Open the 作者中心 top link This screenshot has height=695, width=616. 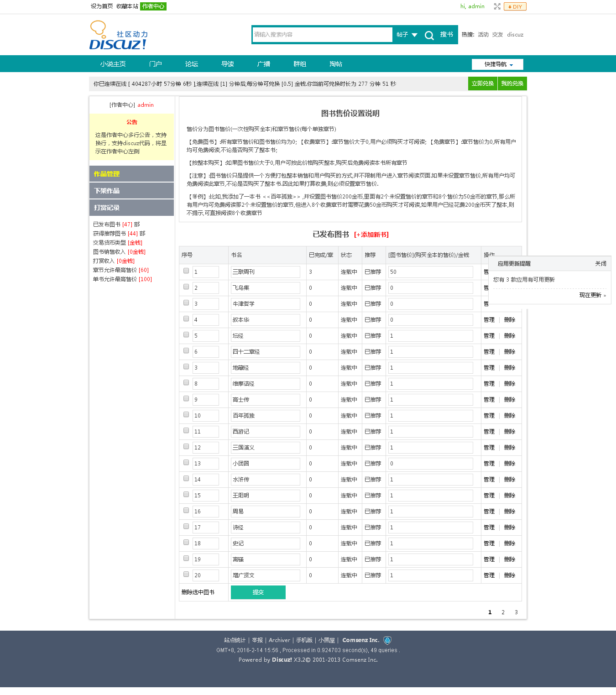[153, 6]
